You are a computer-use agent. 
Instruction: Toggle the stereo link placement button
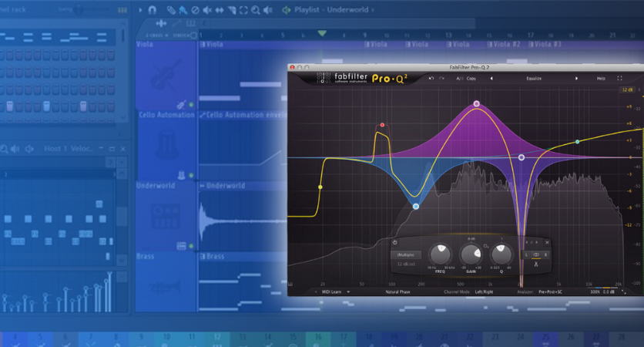pos(536,254)
